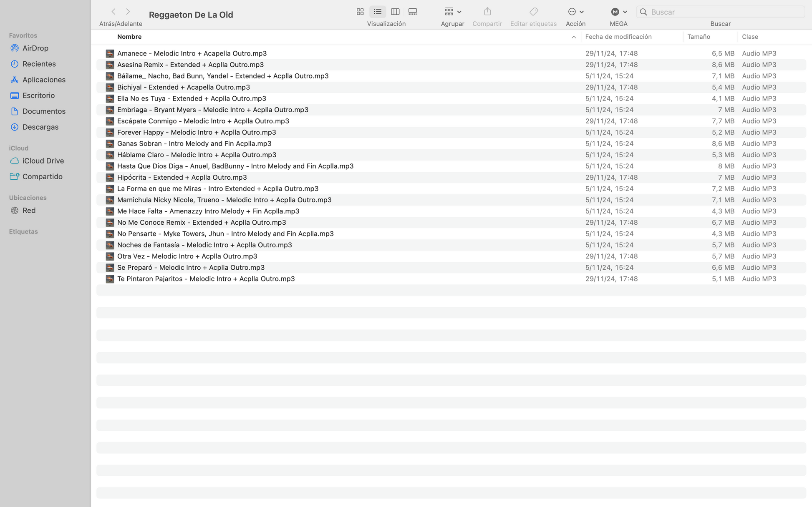The image size is (812, 507).
Task: Click the Compartir share icon
Action: pos(487,12)
